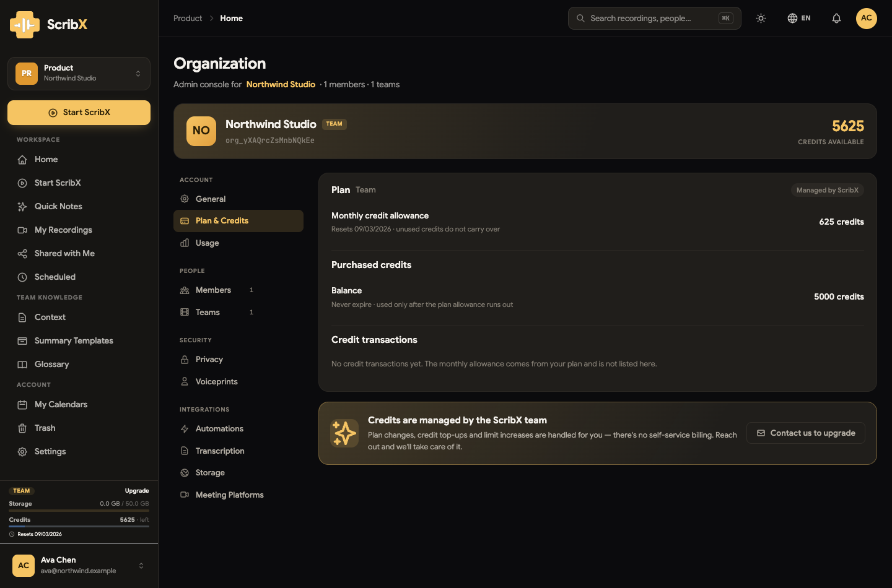Open Start ScribX in workspace menu

[x=79, y=183]
